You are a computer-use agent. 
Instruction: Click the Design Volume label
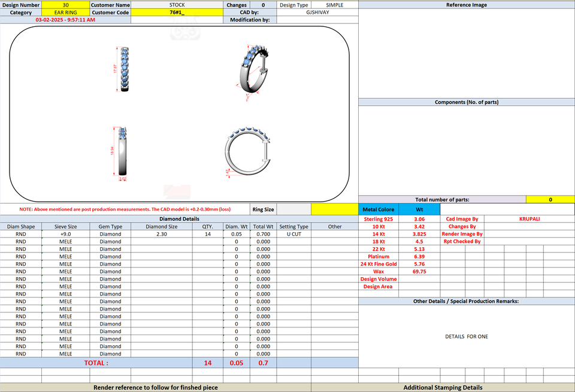click(379, 279)
